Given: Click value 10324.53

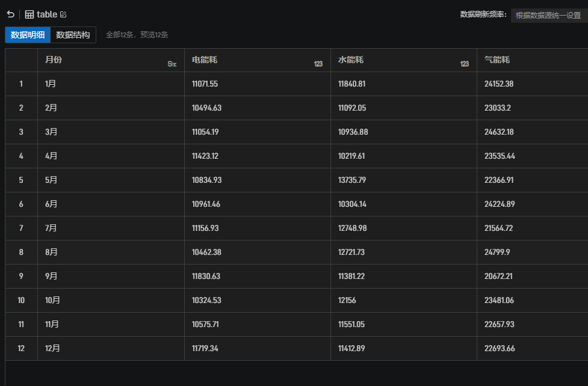Looking at the screenshot, I should pos(206,300).
